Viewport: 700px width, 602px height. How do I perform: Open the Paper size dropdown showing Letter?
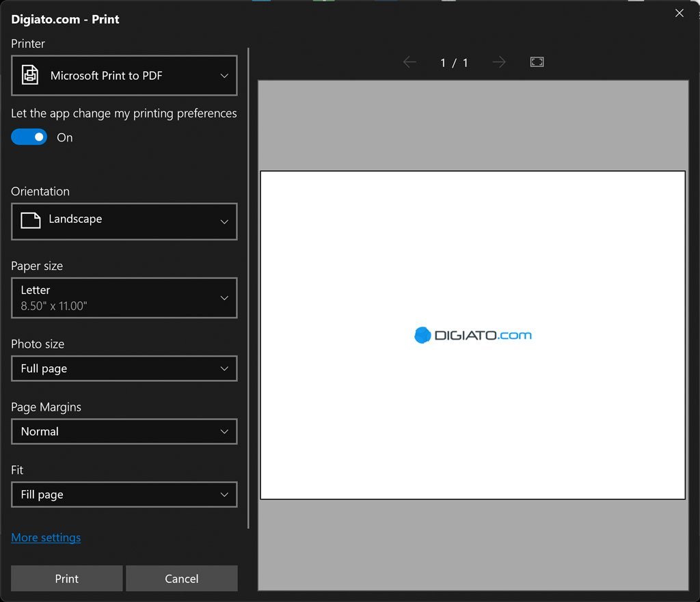124,298
